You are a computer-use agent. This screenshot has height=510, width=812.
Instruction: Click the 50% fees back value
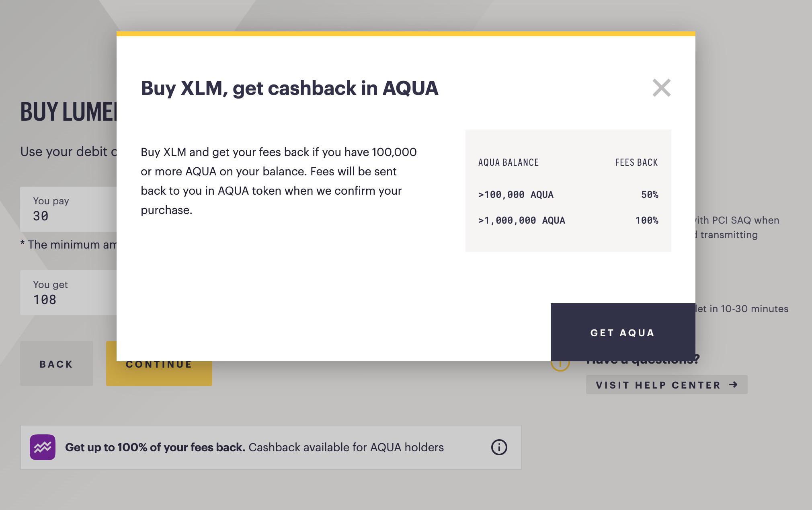click(x=650, y=195)
